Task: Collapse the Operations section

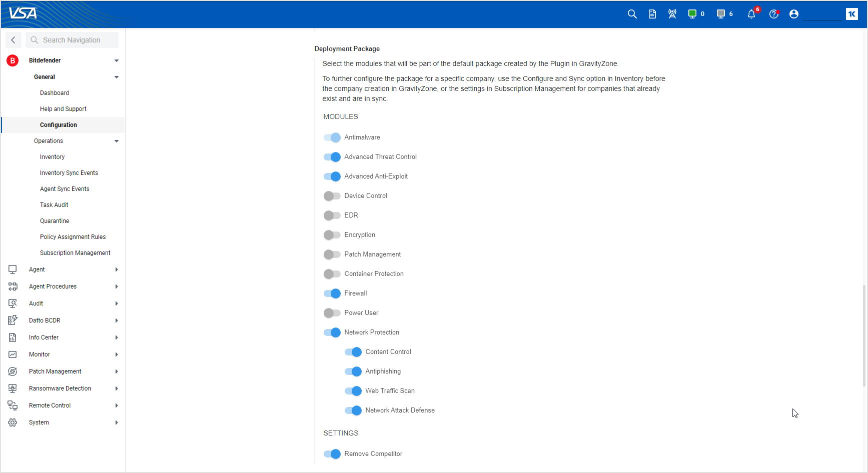Action: coord(116,141)
